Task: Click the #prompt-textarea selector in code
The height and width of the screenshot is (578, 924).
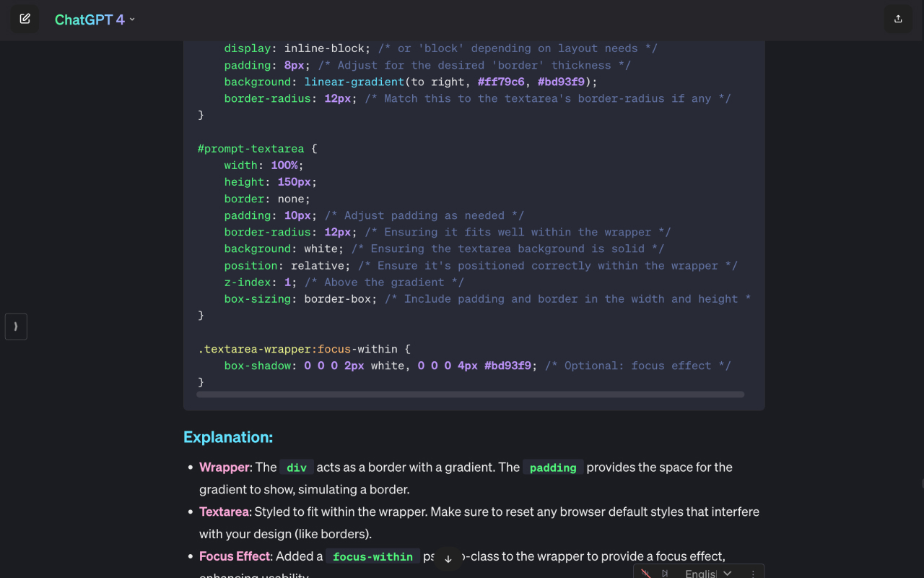Action: point(250,149)
